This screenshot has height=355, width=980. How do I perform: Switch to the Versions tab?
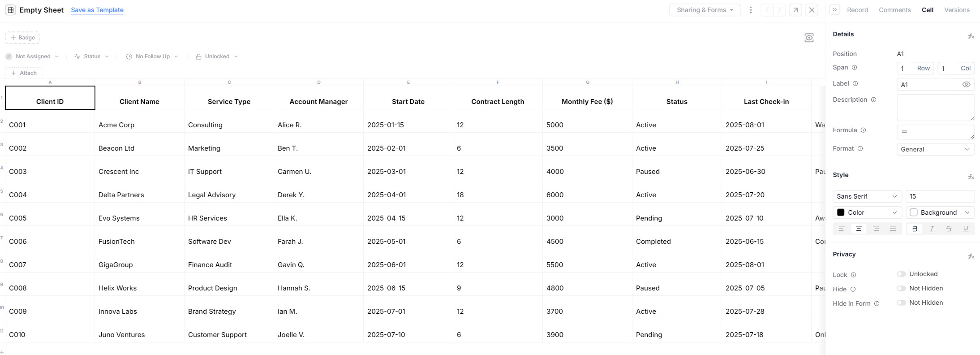[957, 10]
